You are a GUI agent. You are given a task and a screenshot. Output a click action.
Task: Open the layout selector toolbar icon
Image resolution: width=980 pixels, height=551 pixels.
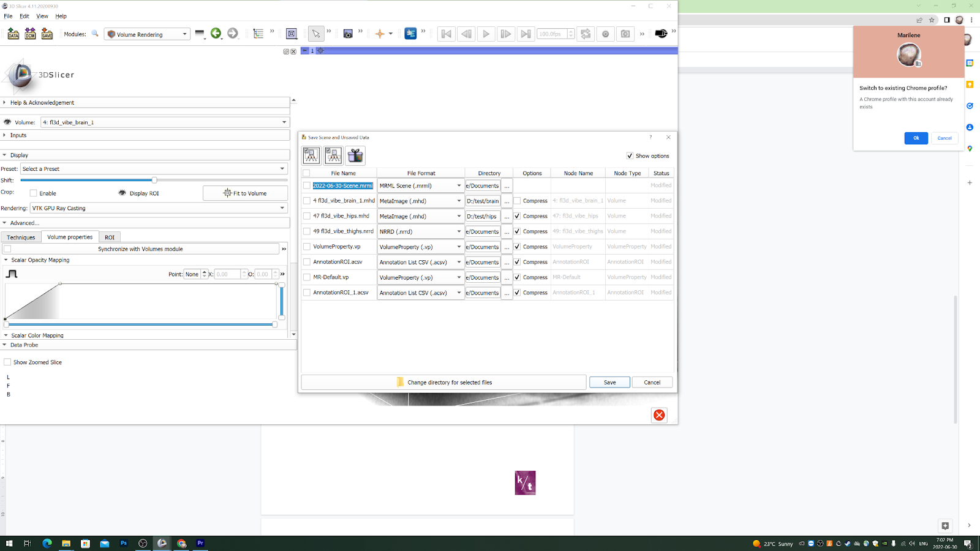click(292, 34)
